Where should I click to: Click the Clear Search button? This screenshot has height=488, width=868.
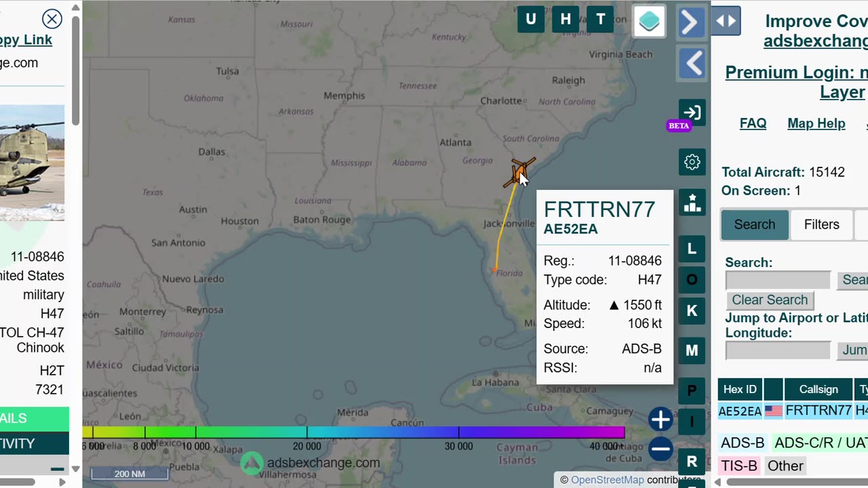point(770,300)
